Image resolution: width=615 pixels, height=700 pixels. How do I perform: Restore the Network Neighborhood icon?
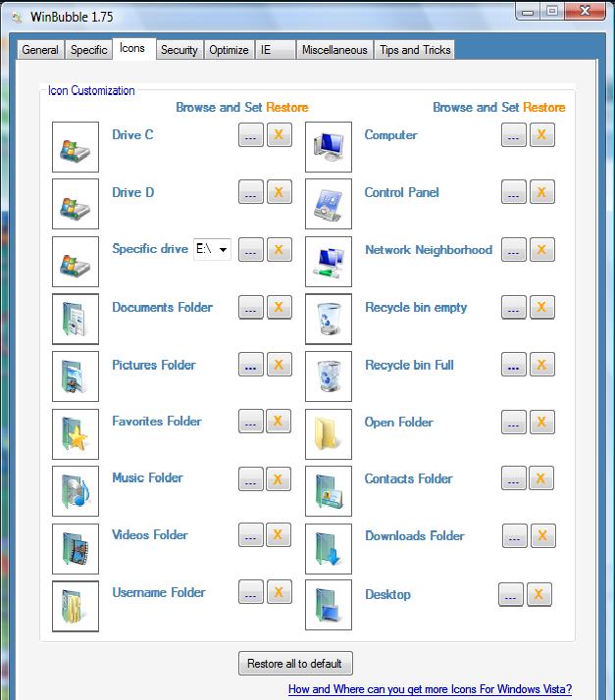[542, 249]
